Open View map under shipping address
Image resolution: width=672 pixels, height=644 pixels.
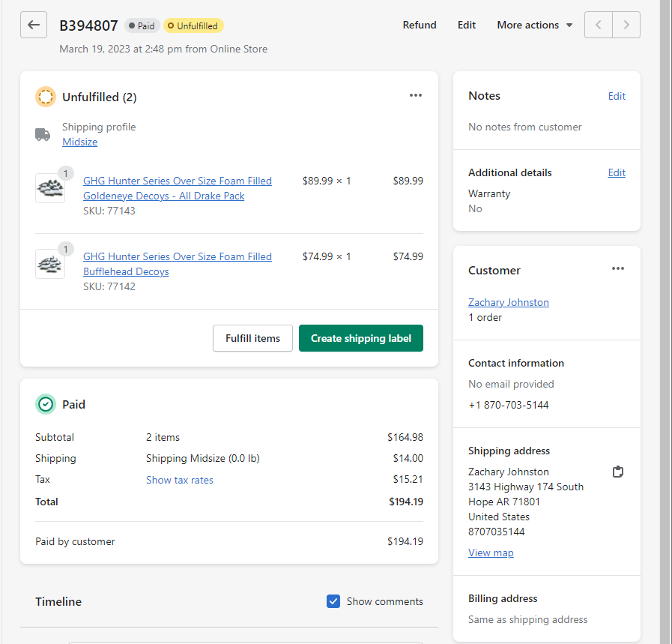[491, 553]
